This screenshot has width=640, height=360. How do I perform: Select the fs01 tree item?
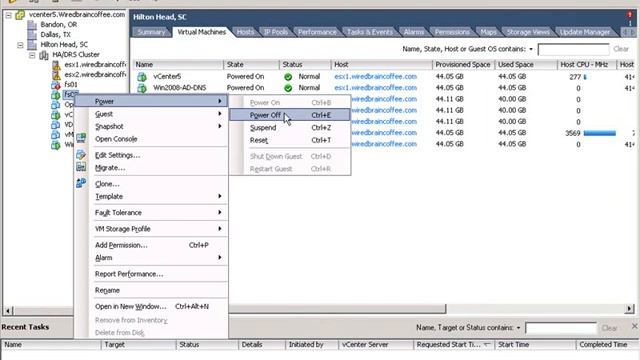point(71,85)
